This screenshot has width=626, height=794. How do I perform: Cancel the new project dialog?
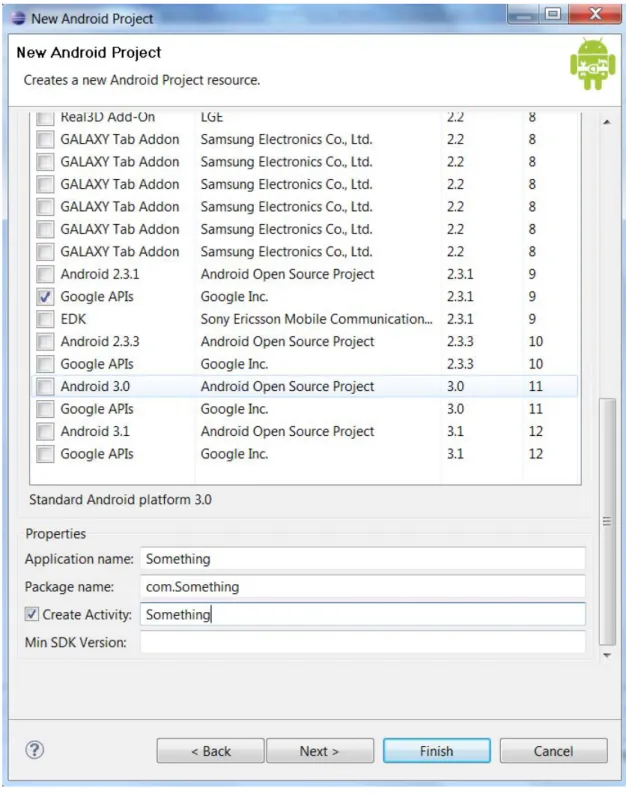coord(554,750)
